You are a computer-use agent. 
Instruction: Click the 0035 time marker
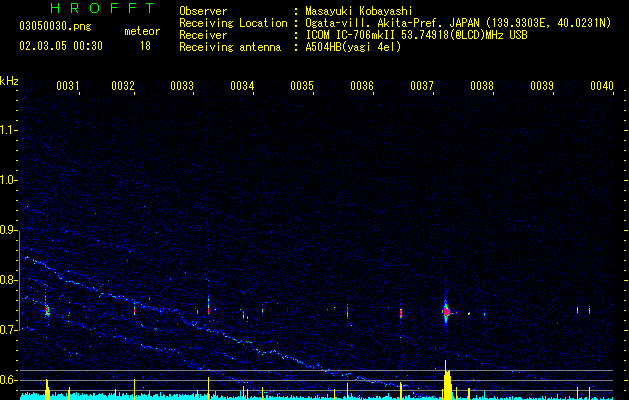point(302,86)
